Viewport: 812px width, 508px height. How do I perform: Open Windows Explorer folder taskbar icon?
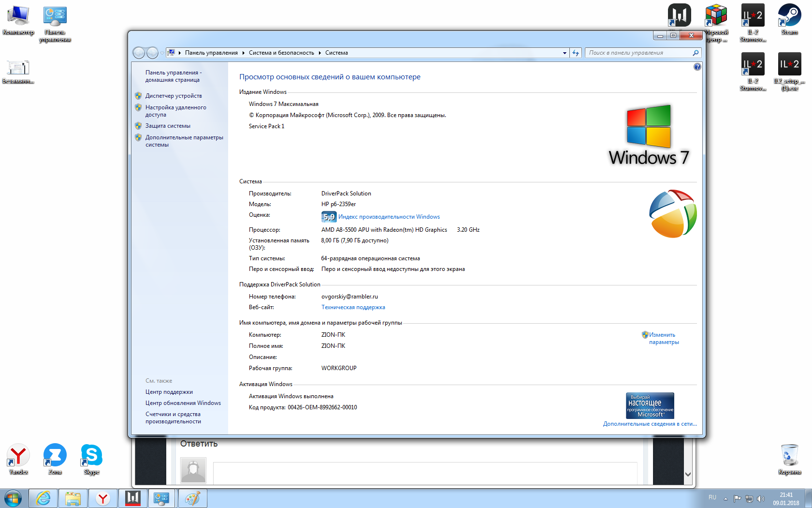[x=73, y=498]
